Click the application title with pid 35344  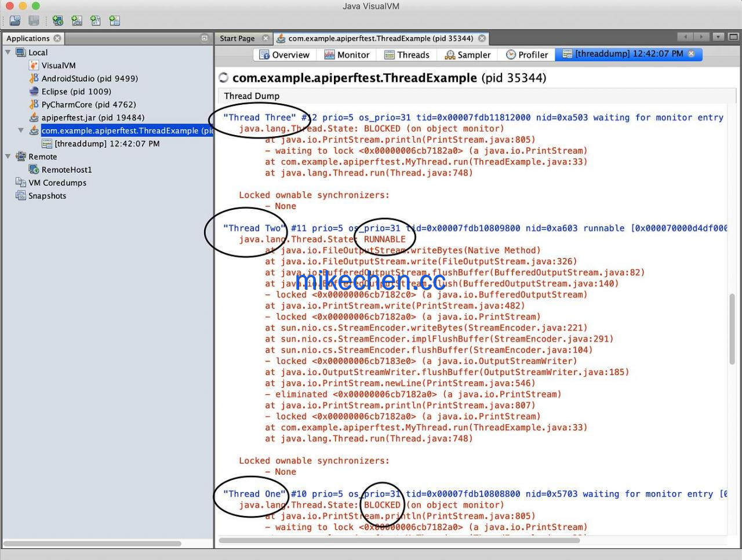click(x=389, y=78)
